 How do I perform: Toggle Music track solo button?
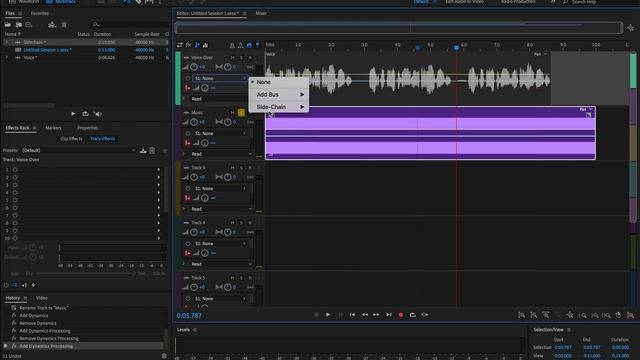click(241, 113)
